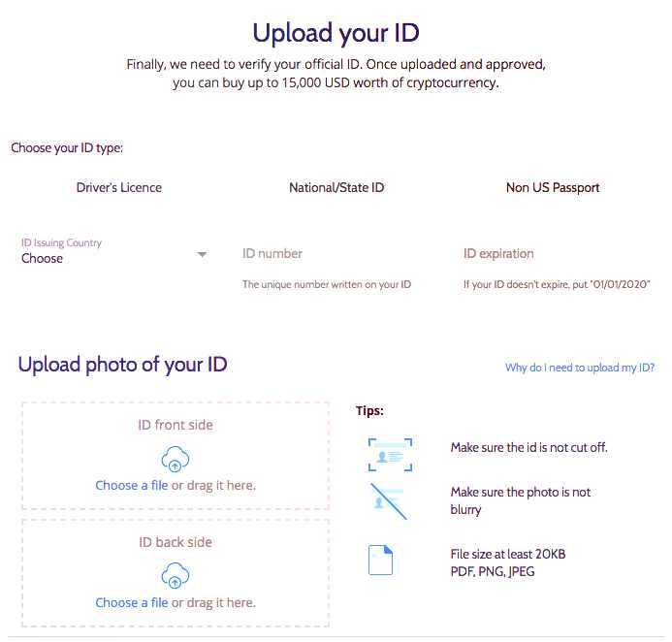Click the Choose text in country selector
This screenshot has height=642, width=672.
[x=42, y=258]
